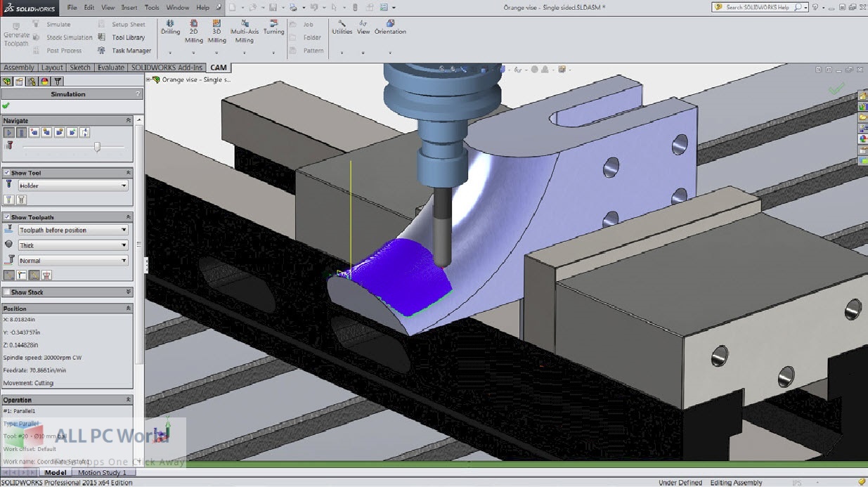Click the Simulation panel help question mark
The height and width of the screenshot is (487, 868).
[138, 93]
